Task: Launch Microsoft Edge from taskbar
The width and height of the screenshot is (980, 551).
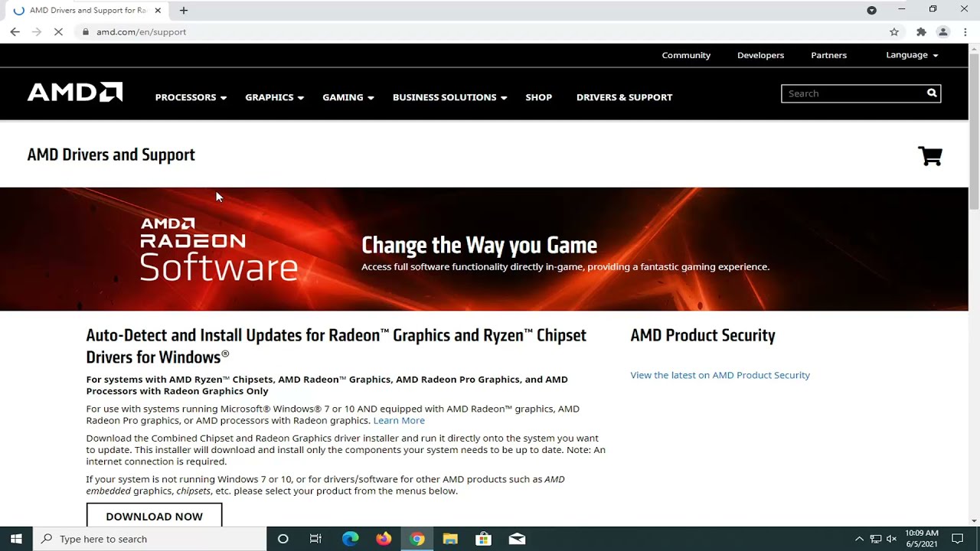Action: [350, 539]
